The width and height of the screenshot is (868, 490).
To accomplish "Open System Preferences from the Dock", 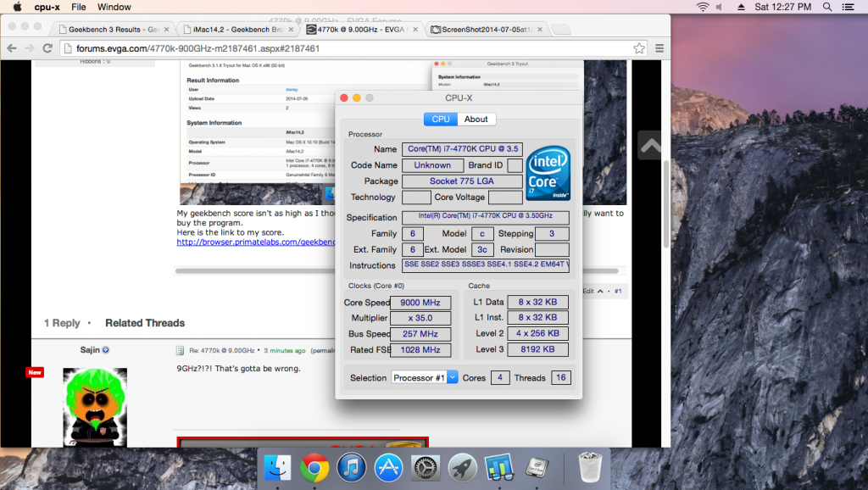I will click(x=426, y=469).
